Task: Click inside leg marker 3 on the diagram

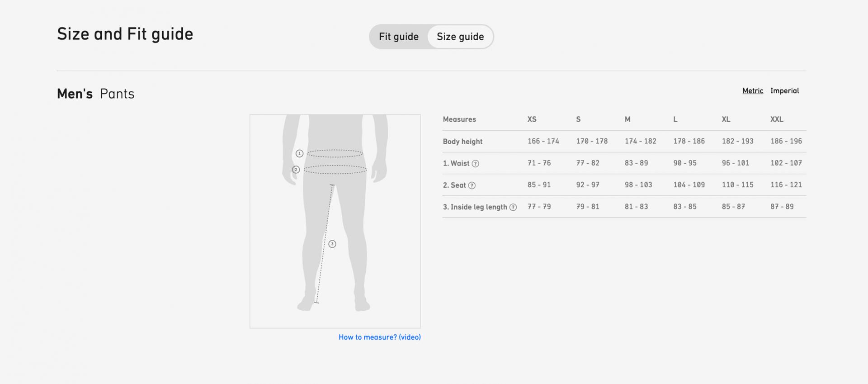Action: click(332, 244)
